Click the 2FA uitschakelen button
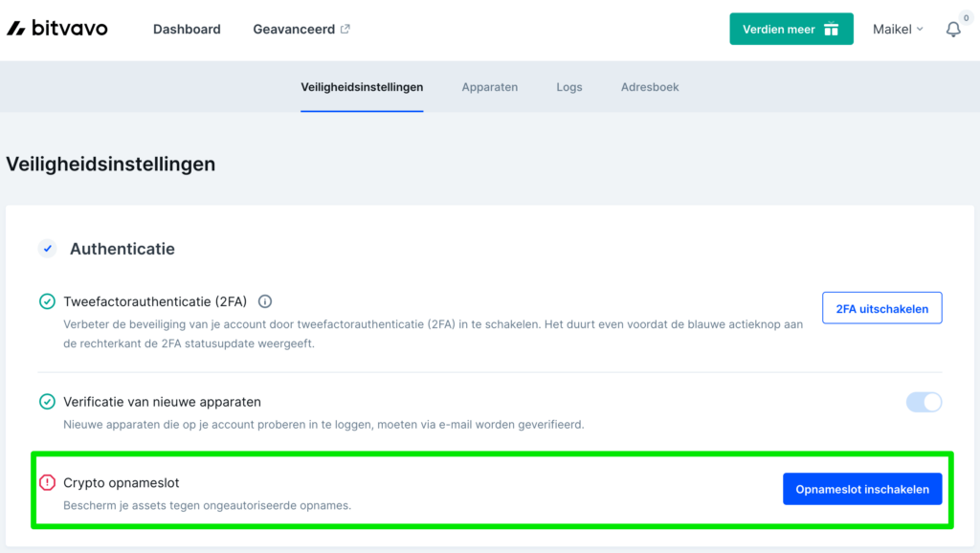Viewport: 980px width, 553px height. point(881,307)
